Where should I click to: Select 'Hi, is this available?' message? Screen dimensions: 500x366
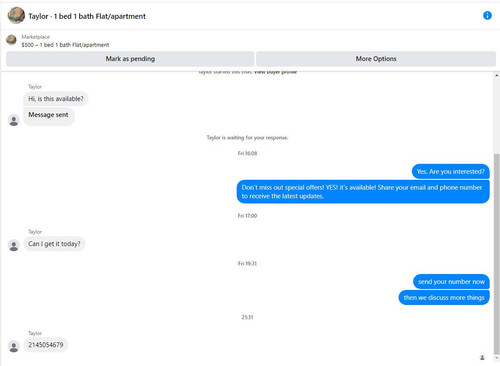[56, 99]
